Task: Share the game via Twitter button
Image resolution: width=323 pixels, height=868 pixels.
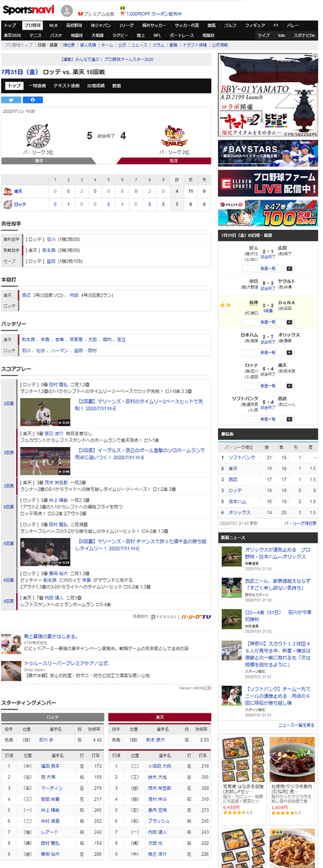Action: tap(11, 100)
